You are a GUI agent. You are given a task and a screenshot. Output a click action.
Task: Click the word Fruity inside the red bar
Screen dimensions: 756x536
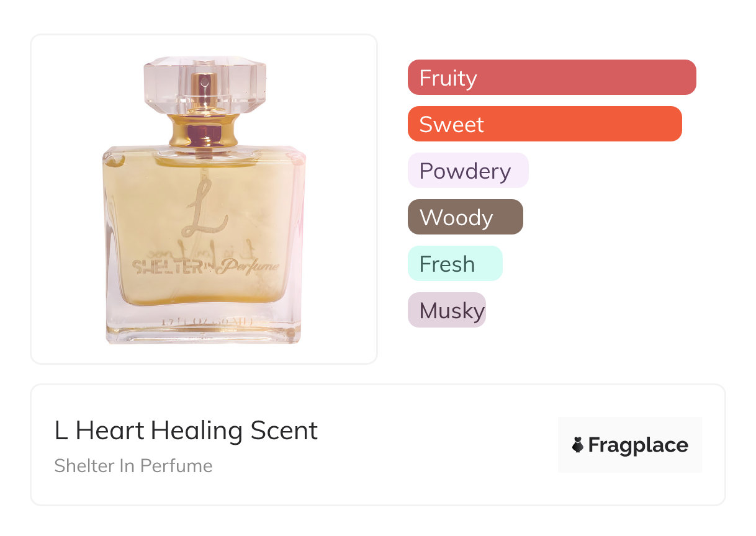448,78
